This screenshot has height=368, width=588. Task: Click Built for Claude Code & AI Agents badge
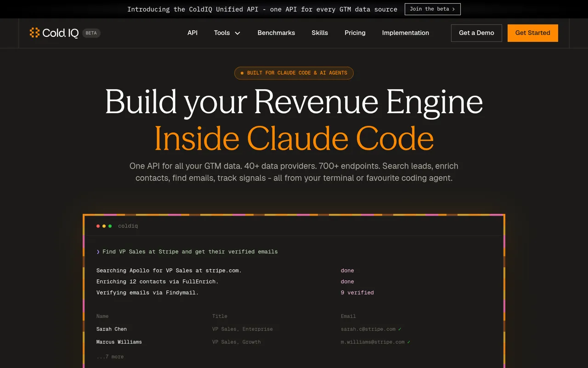294,73
